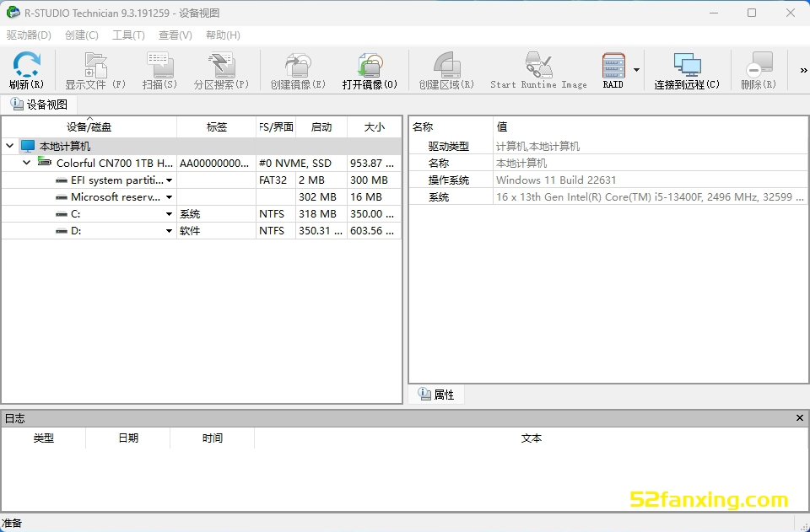
Task: Open the 帮助(H) menu
Action: pos(223,35)
